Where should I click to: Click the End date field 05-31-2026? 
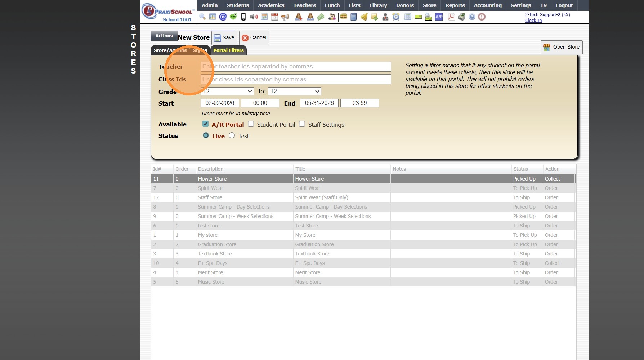tap(319, 103)
